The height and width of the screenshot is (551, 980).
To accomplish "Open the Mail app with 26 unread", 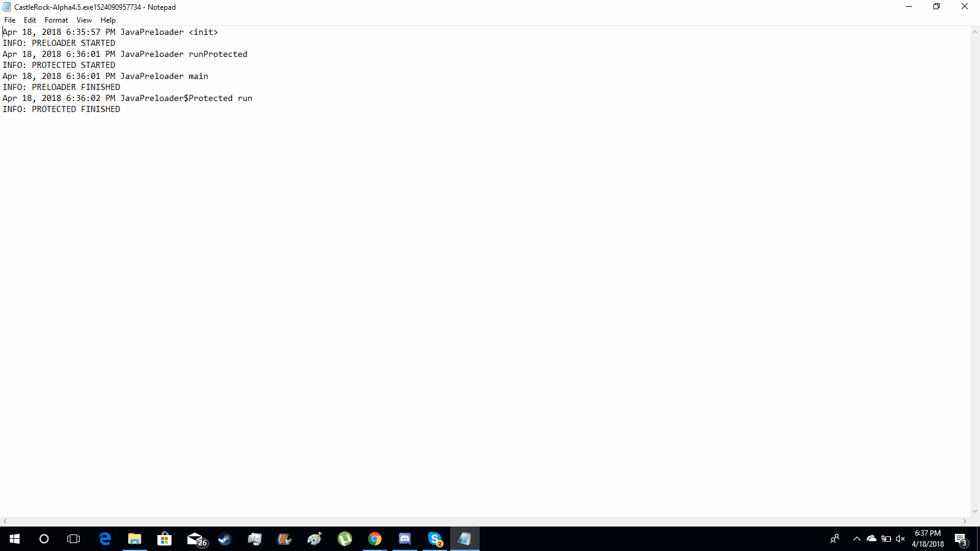I will pyautogui.click(x=196, y=539).
